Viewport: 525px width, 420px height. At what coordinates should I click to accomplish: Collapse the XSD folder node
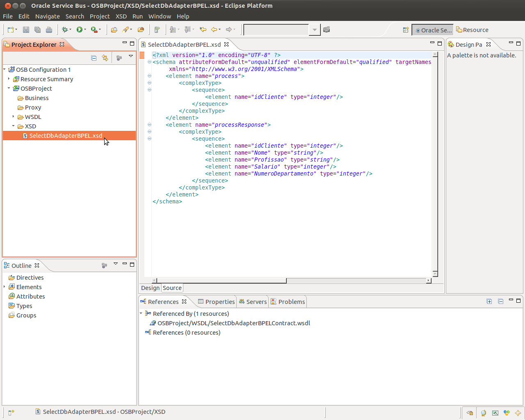(13, 126)
